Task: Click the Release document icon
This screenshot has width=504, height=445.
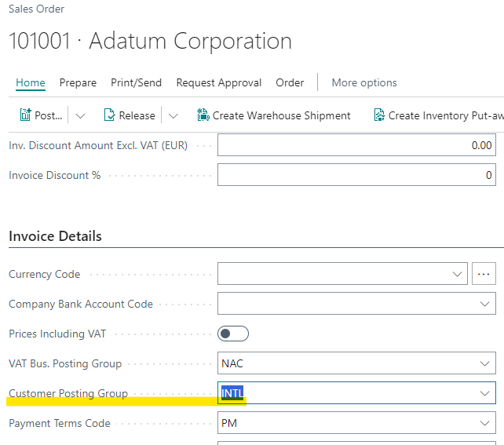Action: [110, 115]
